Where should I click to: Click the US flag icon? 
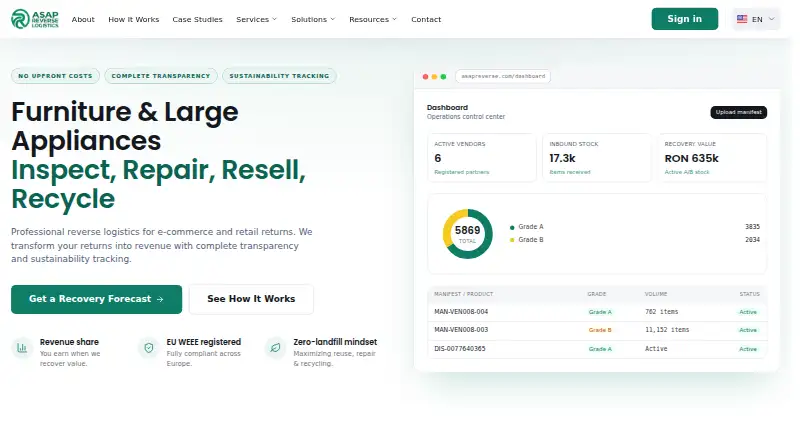(742, 19)
